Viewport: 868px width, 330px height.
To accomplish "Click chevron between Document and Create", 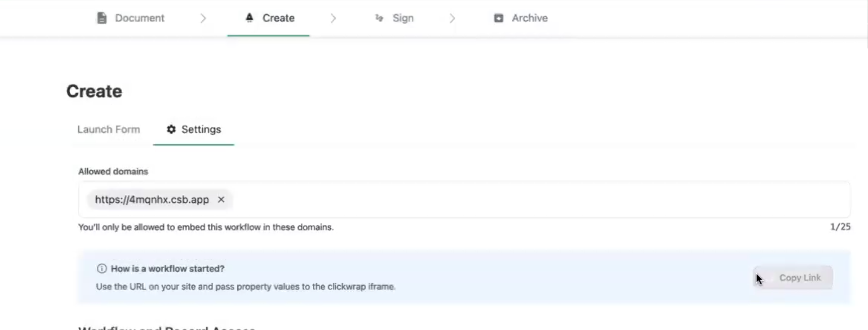I will 203,18.
